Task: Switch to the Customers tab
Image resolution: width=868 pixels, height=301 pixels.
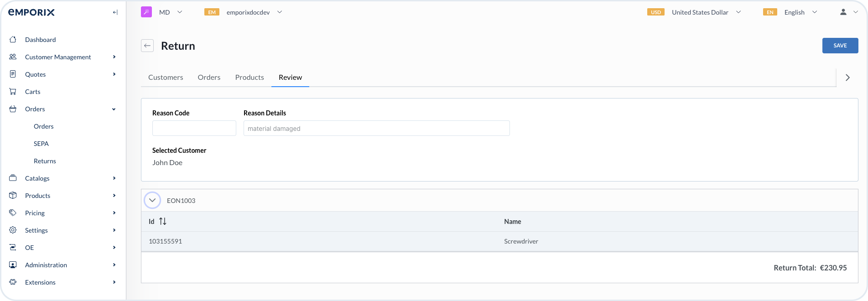Action: [x=166, y=78]
